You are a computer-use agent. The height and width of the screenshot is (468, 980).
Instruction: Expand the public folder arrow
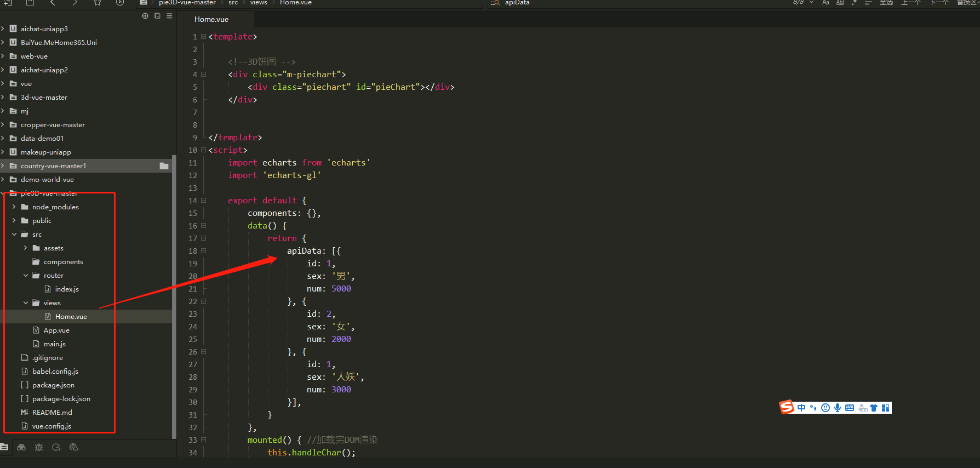tap(14, 220)
